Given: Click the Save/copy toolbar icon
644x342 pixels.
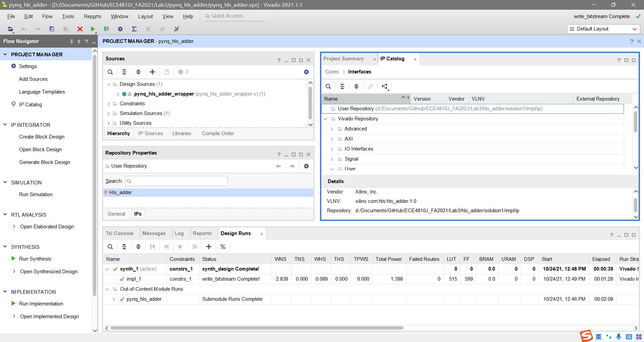Looking at the screenshot, I should point(52,29).
